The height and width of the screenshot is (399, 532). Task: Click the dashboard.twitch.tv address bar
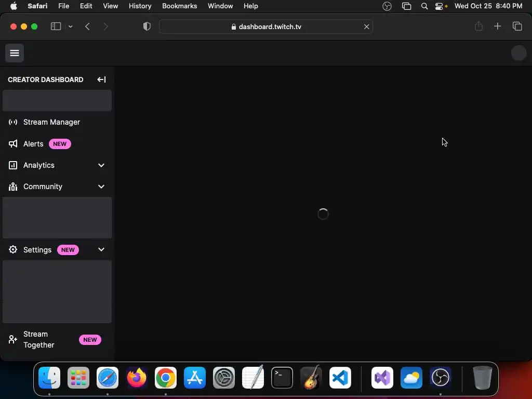(x=266, y=26)
